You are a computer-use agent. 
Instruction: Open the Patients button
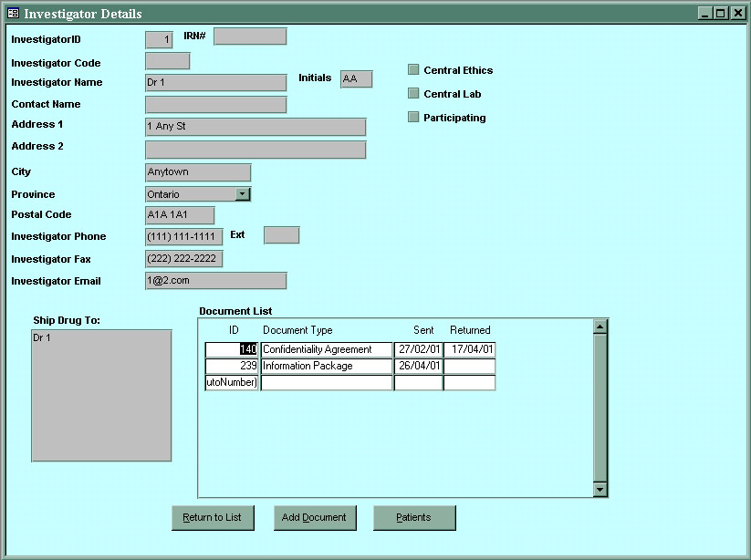(x=413, y=517)
